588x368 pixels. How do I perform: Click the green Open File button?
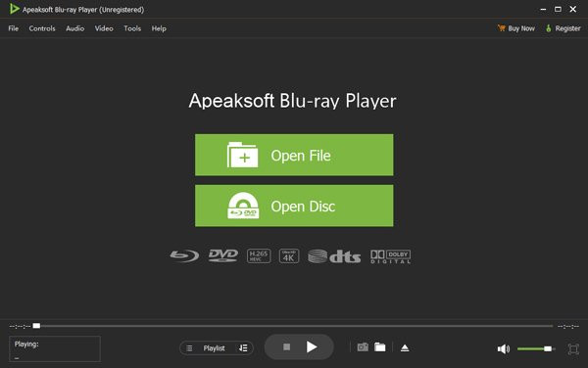(x=294, y=155)
